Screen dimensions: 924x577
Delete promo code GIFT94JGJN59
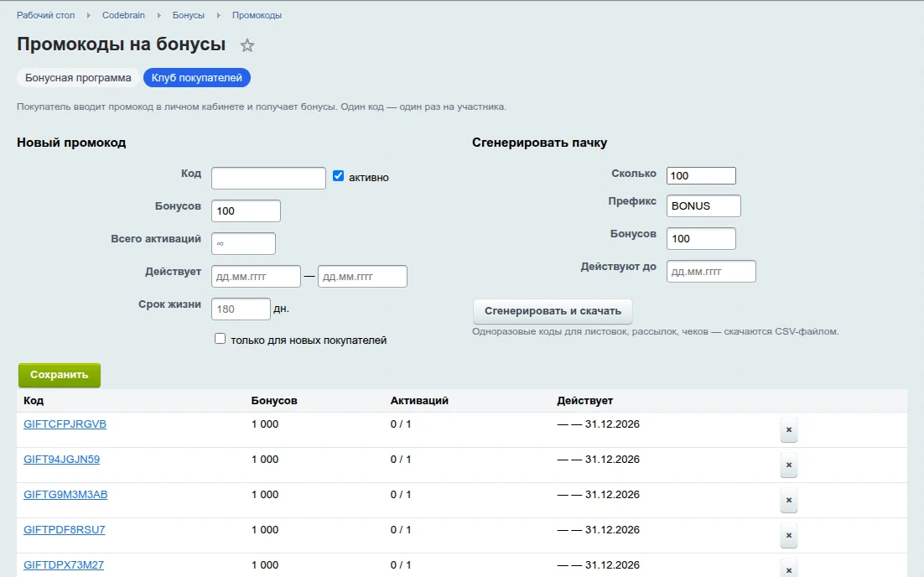(x=788, y=465)
